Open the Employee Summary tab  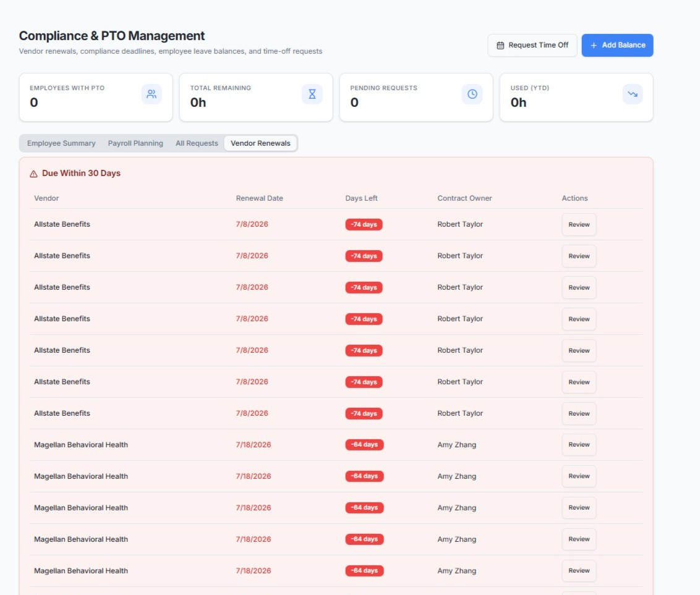point(61,143)
